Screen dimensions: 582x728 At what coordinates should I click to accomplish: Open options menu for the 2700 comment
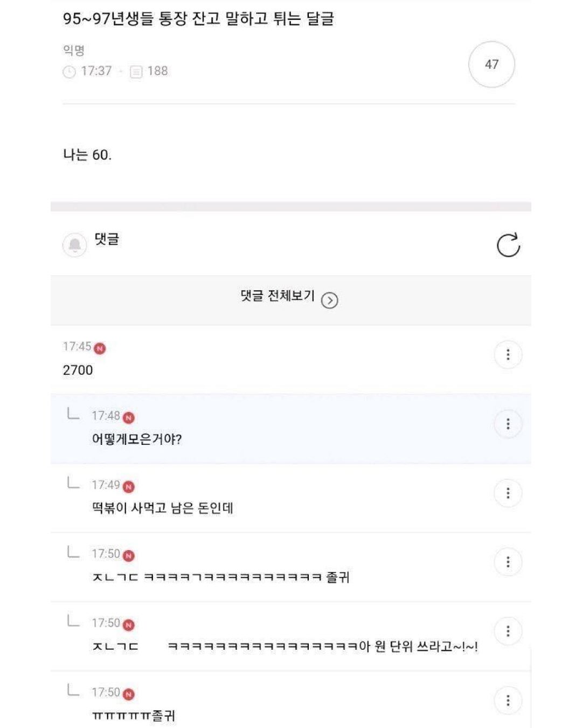pos(508,355)
